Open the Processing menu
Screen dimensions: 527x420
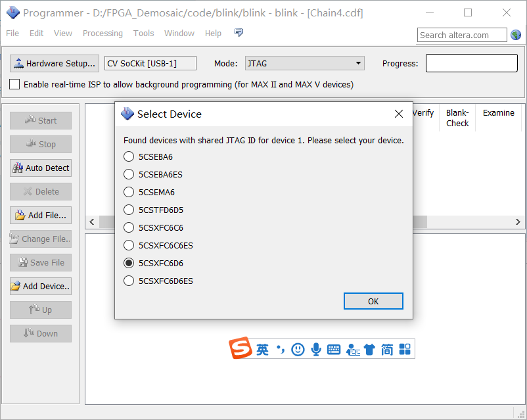(103, 33)
